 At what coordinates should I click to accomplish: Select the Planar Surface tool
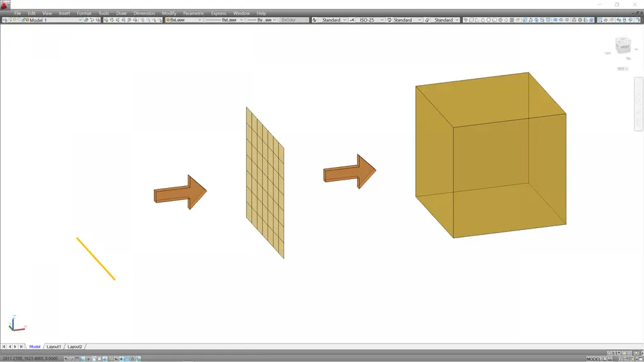click(x=517, y=20)
